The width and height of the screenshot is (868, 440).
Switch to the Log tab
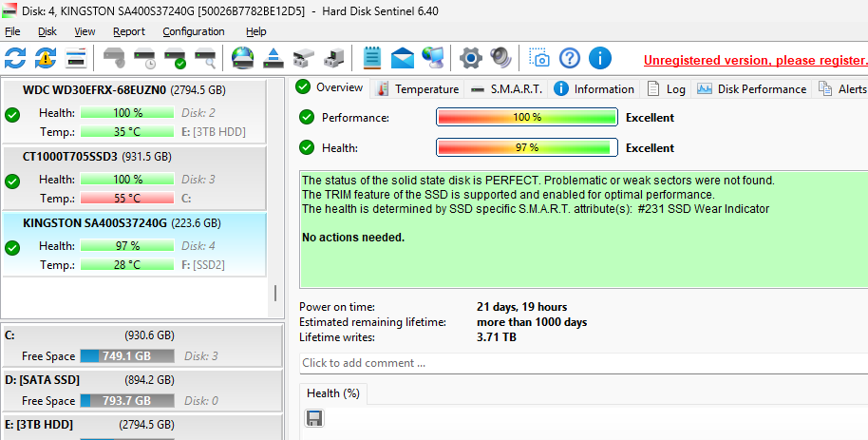coord(666,89)
